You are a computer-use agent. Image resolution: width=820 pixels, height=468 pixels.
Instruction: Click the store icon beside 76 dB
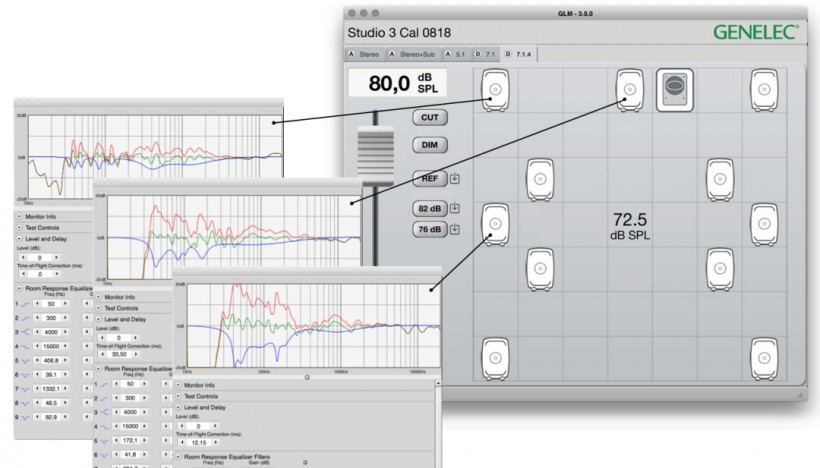(x=455, y=229)
